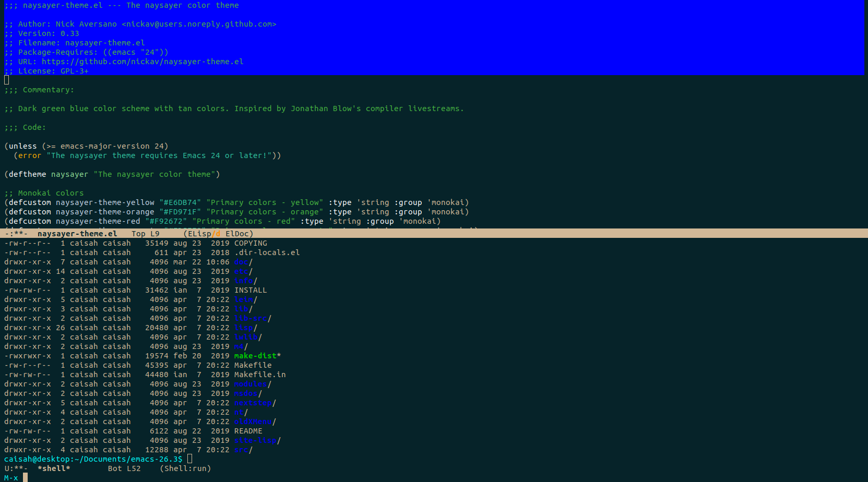Click the "#FD971F" orange color string

point(180,212)
